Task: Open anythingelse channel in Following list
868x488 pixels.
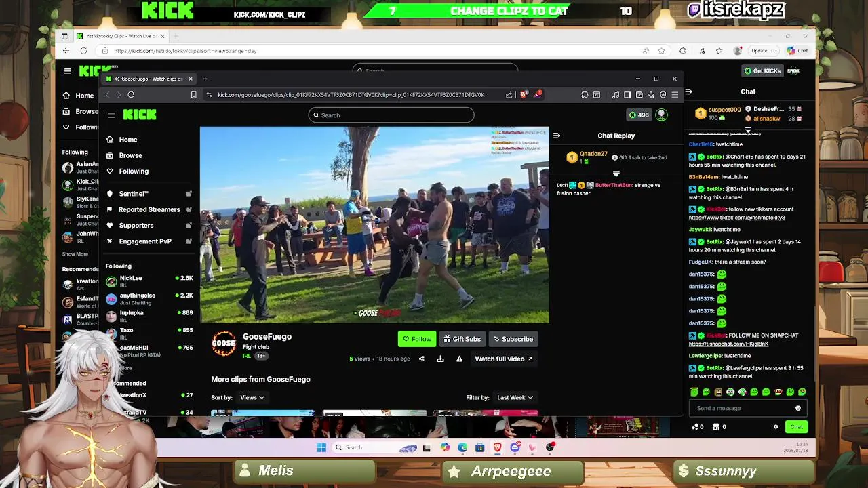Action: click(x=149, y=298)
